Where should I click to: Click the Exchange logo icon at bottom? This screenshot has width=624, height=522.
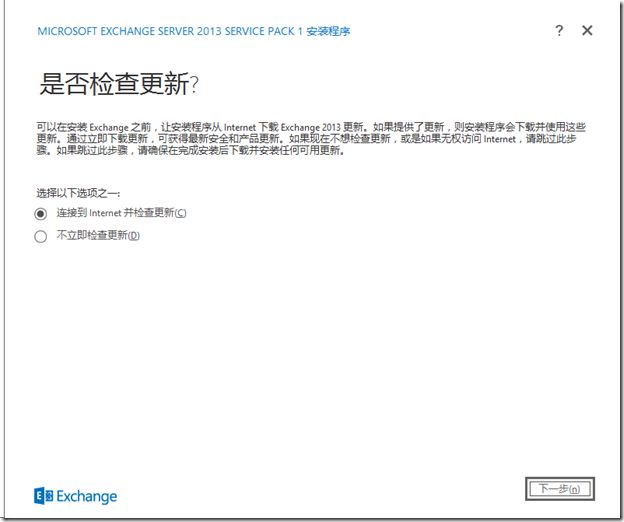click(x=43, y=496)
